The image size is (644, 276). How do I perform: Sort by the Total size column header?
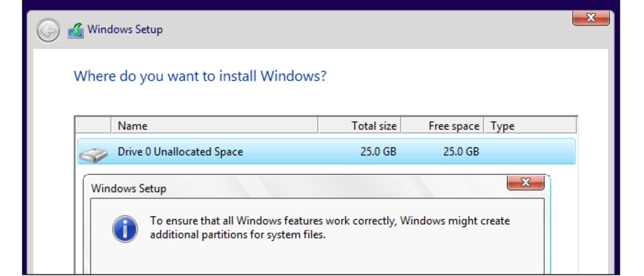pos(360,126)
